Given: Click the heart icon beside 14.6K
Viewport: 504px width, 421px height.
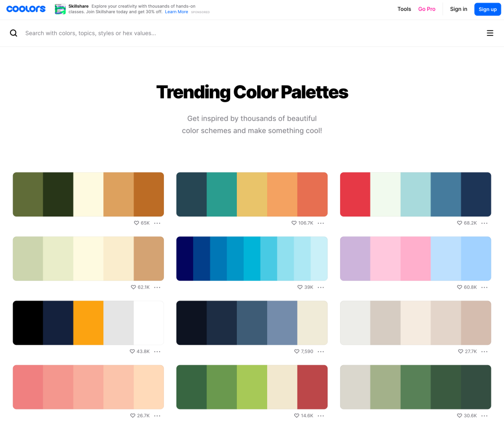Looking at the screenshot, I should click(x=297, y=416).
